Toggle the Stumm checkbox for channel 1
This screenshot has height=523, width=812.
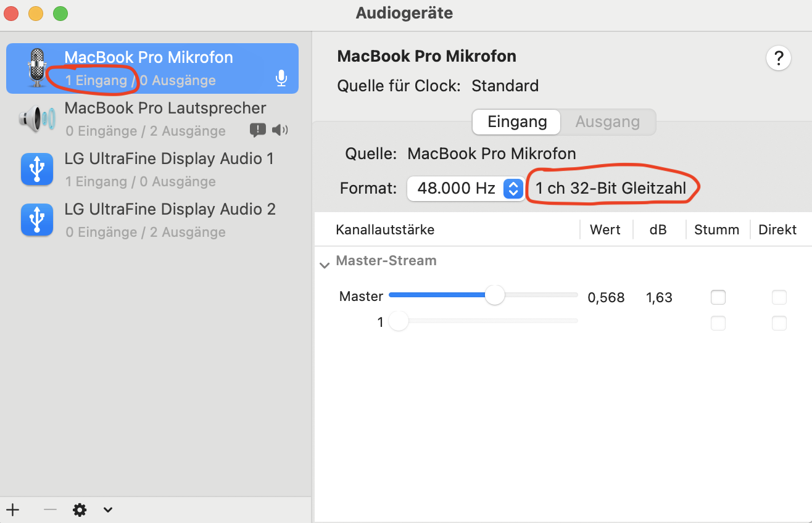click(x=718, y=323)
